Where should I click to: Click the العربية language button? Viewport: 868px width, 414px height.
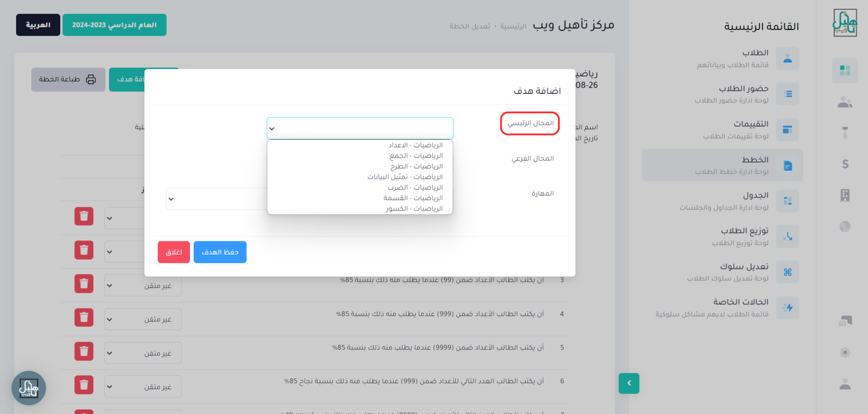pyautogui.click(x=38, y=25)
